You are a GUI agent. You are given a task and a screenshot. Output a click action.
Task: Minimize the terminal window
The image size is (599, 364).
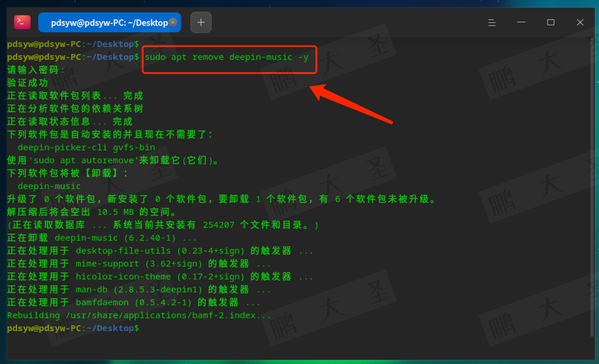(521, 22)
